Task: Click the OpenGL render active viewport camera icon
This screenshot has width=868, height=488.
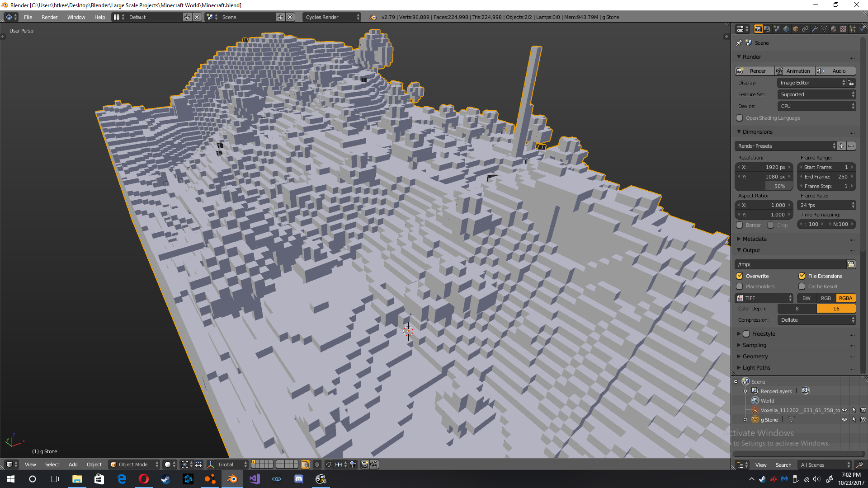Action: [x=365, y=465]
